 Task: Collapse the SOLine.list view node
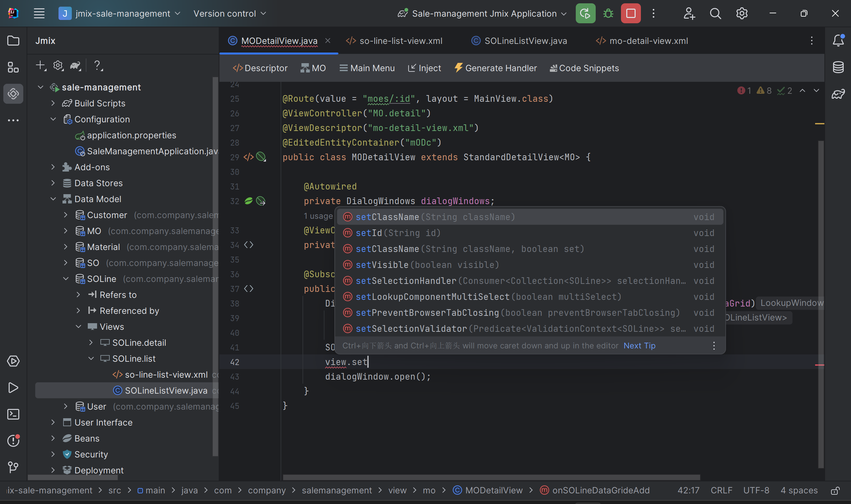(x=91, y=359)
